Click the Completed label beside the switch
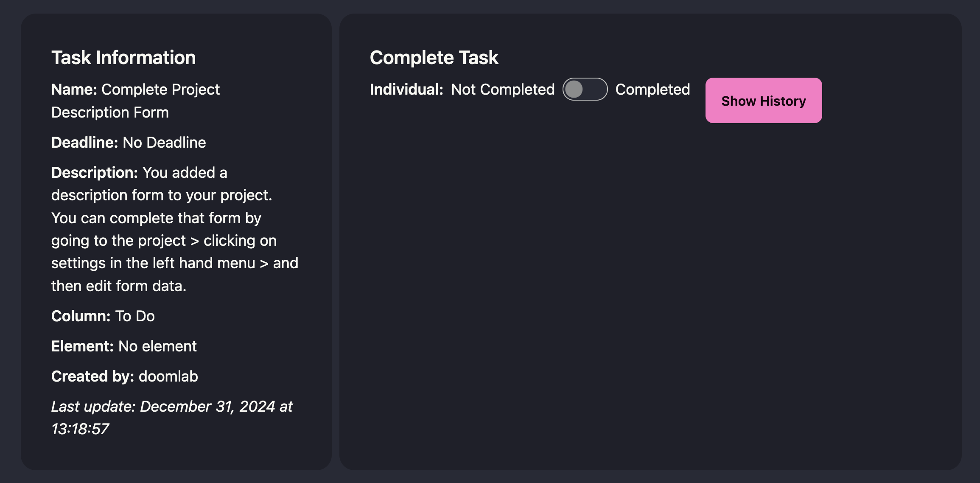 pyautogui.click(x=652, y=90)
